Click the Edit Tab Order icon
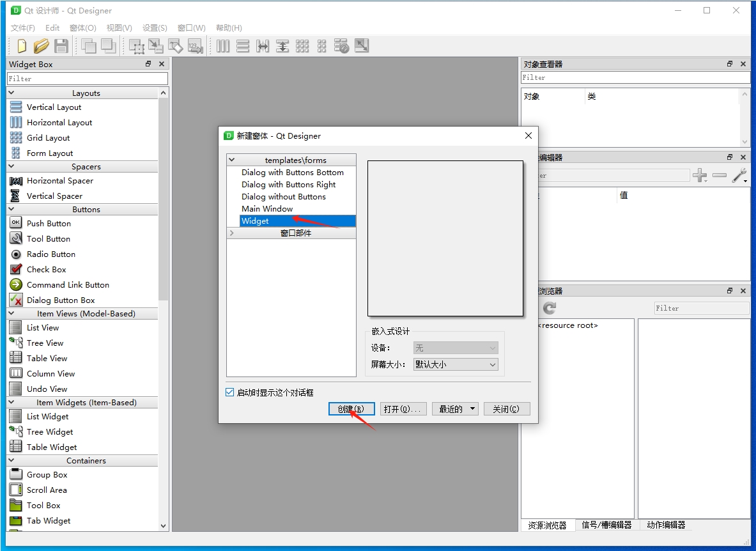Viewport: 756px width, 551px height. coord(196,46)
